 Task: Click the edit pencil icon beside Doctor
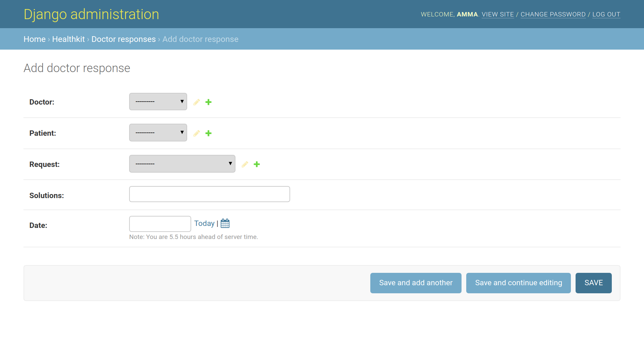click(197, 102)
